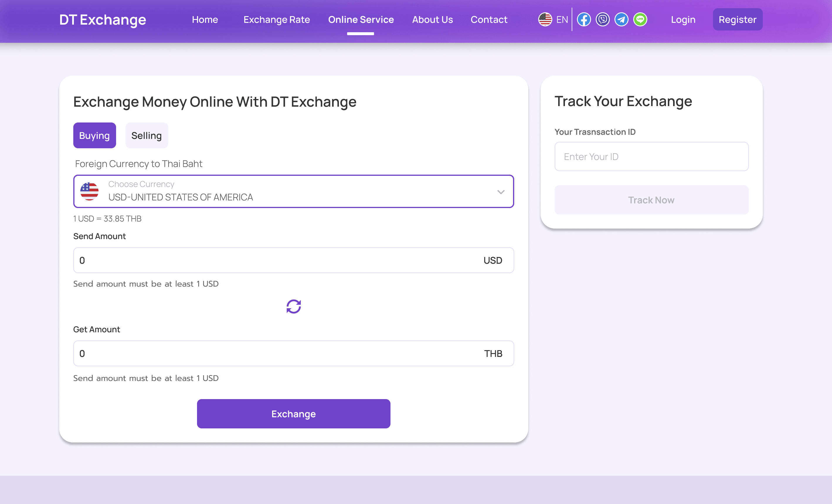Open the Viber contact icon
Viewport: 832px width, 504px height.
602,20
